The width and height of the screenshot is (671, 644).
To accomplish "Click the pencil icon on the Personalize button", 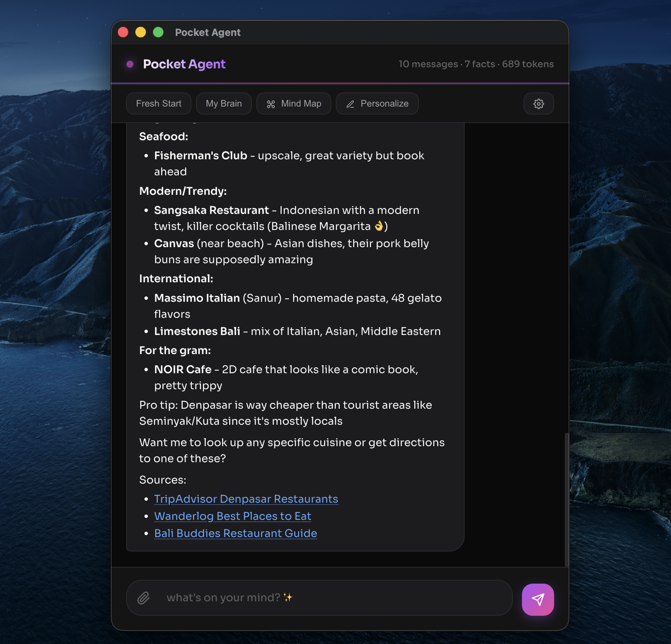I will pyautogui.click(x=350, y=104).
